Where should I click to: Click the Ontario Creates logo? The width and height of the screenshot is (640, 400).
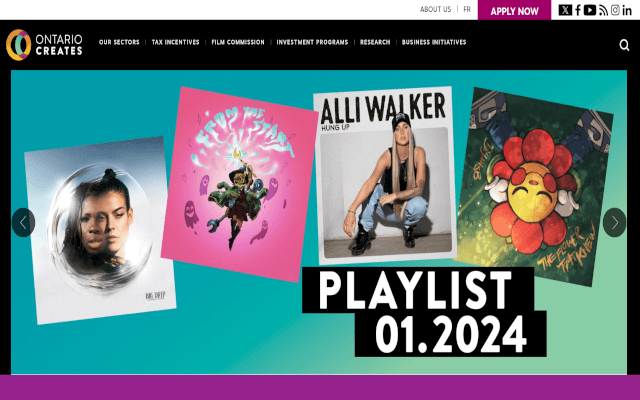pyautogui.click(x=44, y=45)
